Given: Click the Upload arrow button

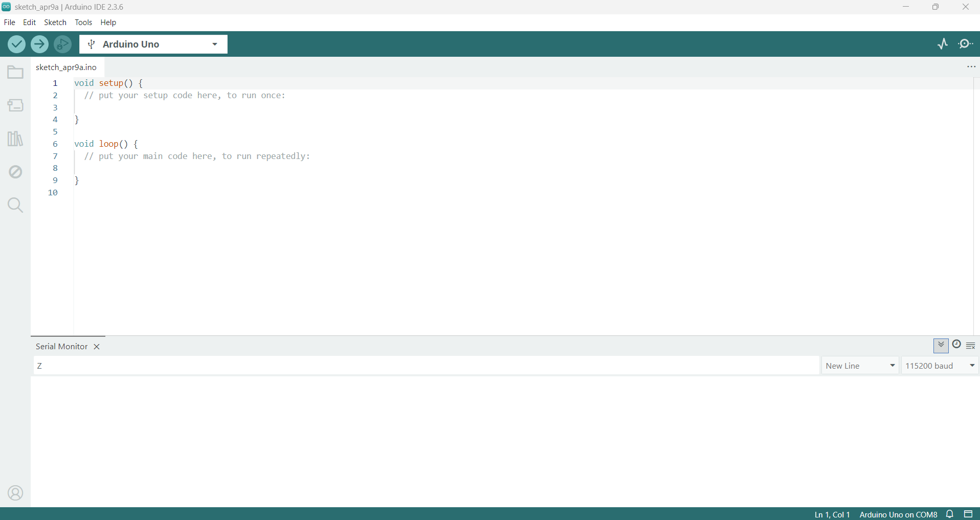Looking at the screenshot, I should coord(39,44).
